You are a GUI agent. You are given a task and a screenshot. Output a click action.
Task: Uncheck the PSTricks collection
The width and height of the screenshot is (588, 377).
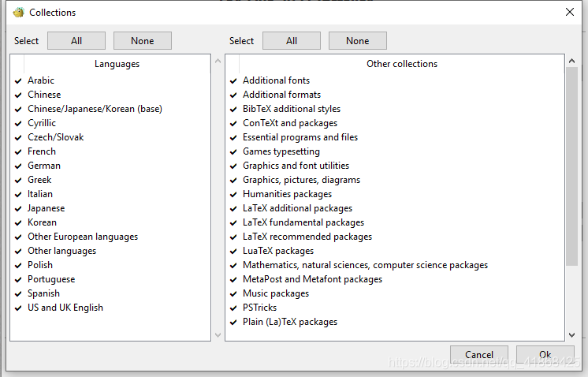click(233, 308)
